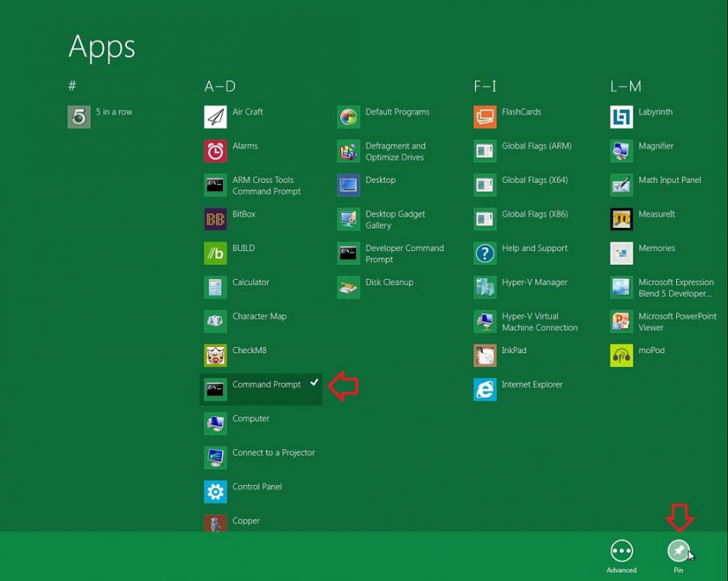The width and height of the screenshot is (728, 581).
Task: Open Connect to a Projector icon
Action: (x=216, y=458)
